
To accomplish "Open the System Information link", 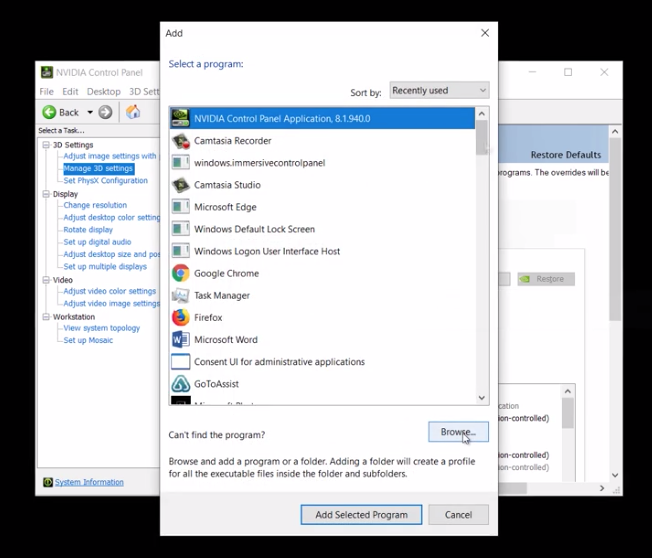I will (x=89, y=482).
